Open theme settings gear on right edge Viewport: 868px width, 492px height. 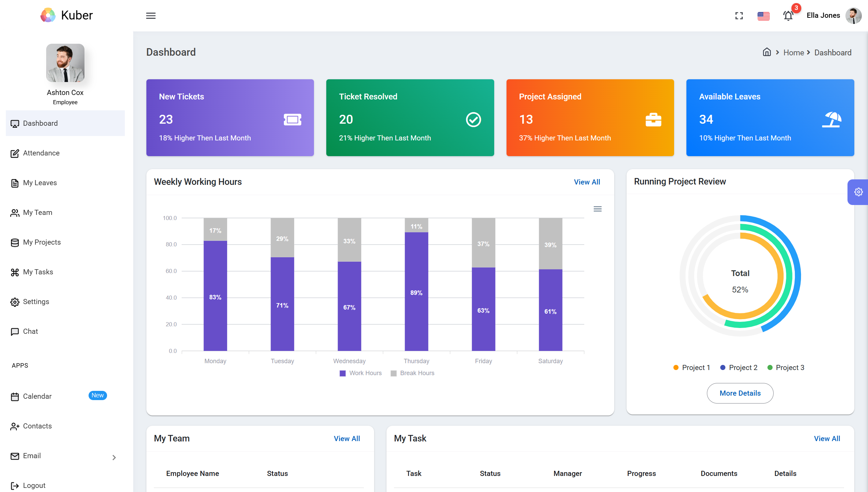point(858,192)
